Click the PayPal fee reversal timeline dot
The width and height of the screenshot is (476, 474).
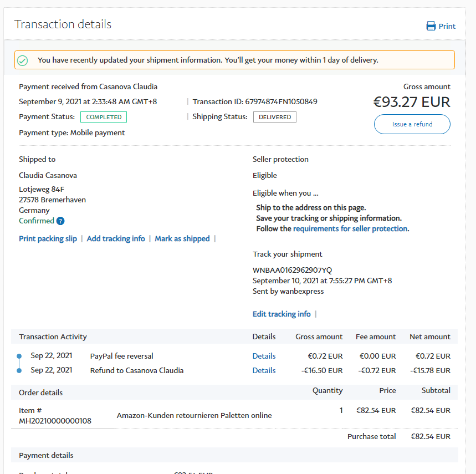pos(19,356)
